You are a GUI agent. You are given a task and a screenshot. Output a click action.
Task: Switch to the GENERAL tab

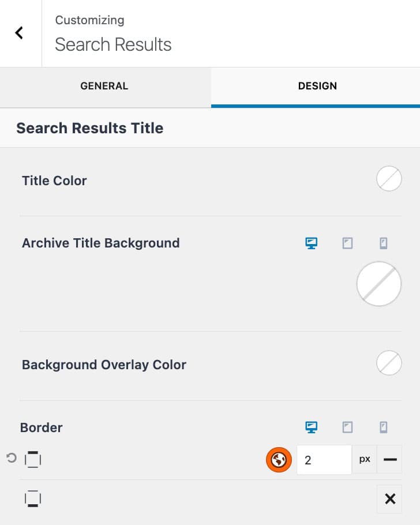coord(104,86)
